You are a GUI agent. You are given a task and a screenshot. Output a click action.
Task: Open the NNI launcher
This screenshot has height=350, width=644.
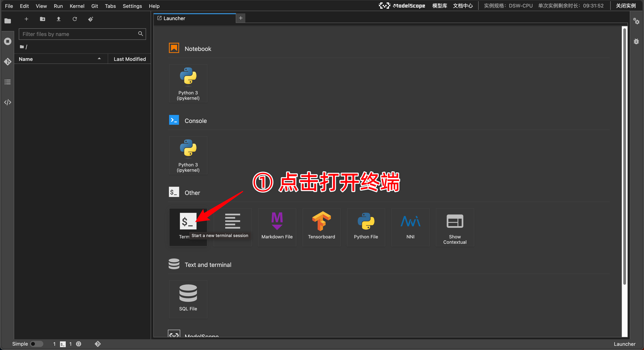[410, 227]
